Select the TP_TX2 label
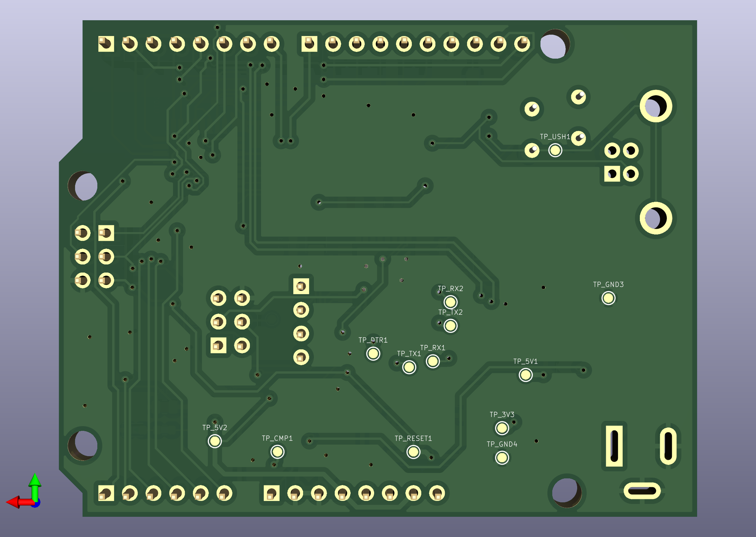 (x=451, y=312)
